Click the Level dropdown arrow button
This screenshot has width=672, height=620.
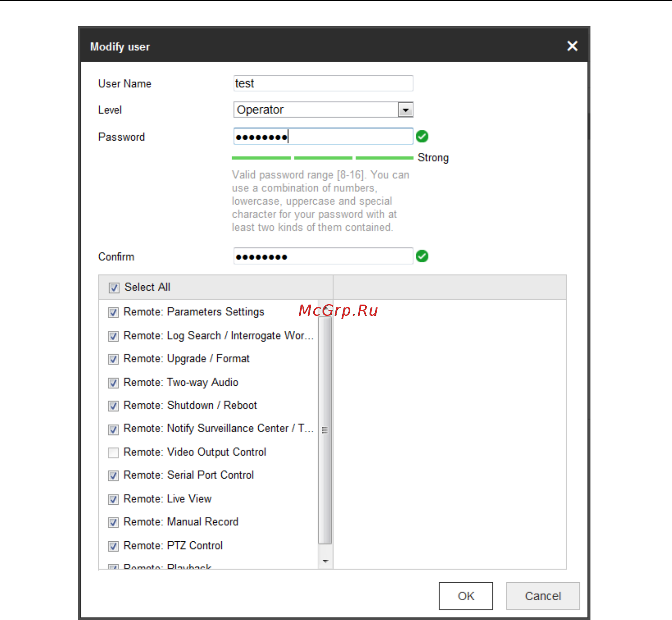point(405,110)
